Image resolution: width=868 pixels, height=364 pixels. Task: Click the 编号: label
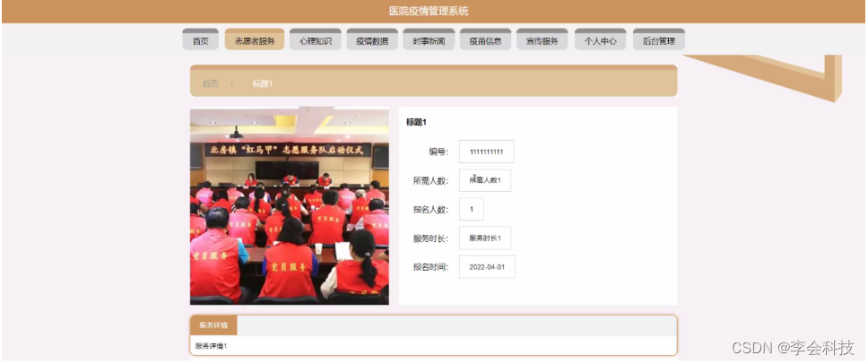click(439, 152)
